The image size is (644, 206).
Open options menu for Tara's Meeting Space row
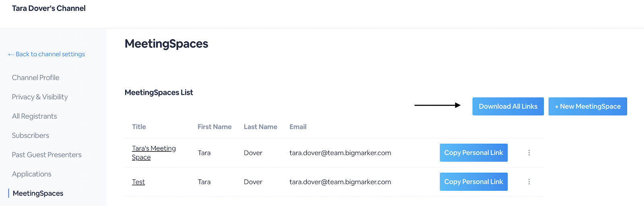pyautogui.click(x=529, y=153)
